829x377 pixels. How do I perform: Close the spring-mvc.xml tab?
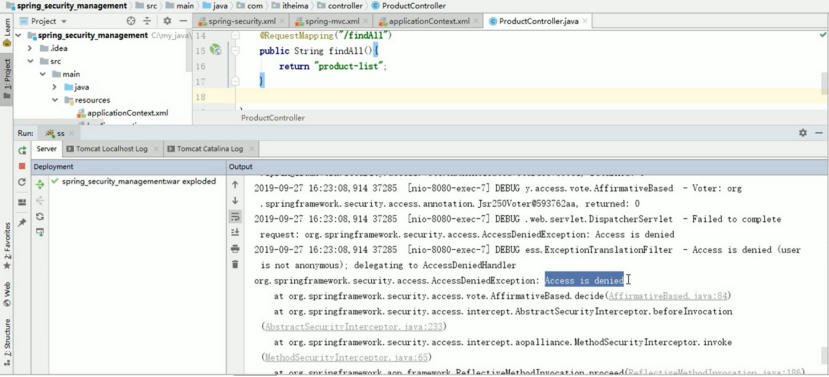[366, 22]
